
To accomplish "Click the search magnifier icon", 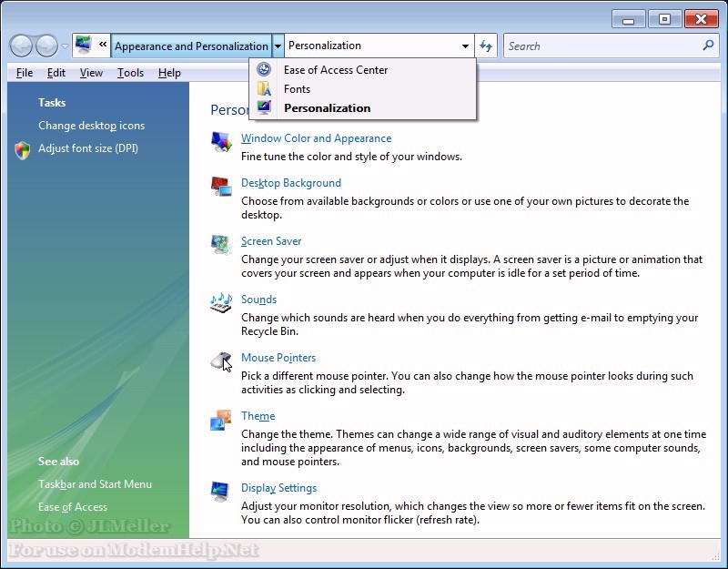I will pos(708,45).
